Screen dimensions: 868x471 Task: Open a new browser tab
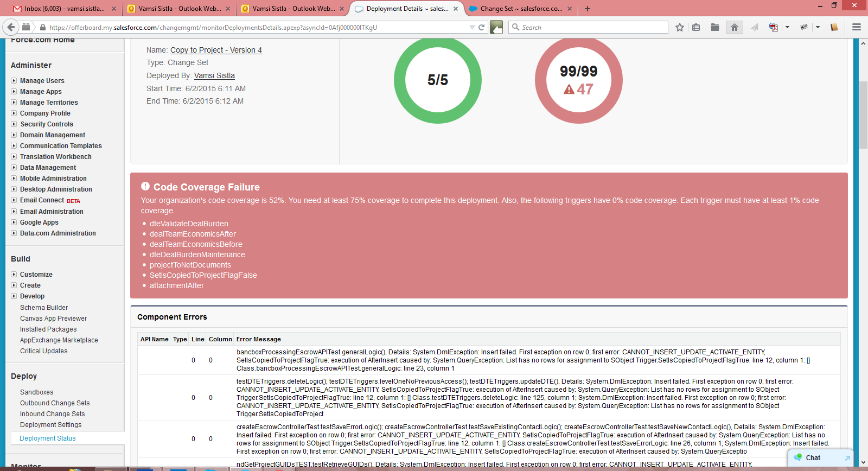click(588, 9)
